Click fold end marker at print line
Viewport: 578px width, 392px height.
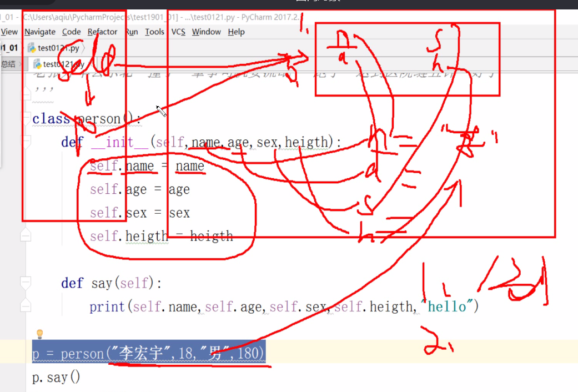[26, 306]
